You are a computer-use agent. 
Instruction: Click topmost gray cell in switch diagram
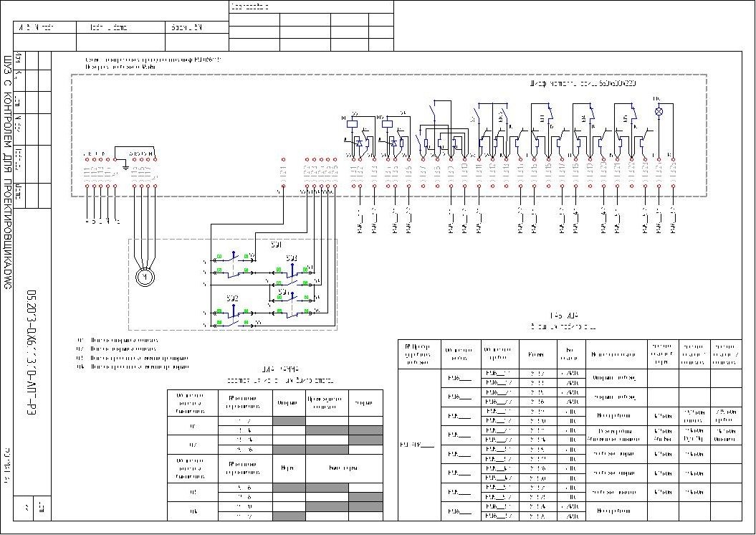click(x=289, y=421)
